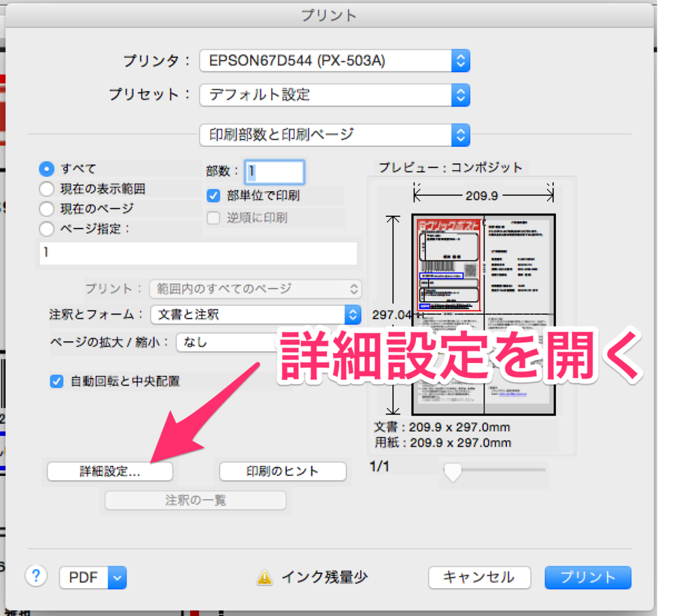Click the 文書 : 209.9 x 297.0mm text
This screenshot has width=696, height=616.
[442, 427]
